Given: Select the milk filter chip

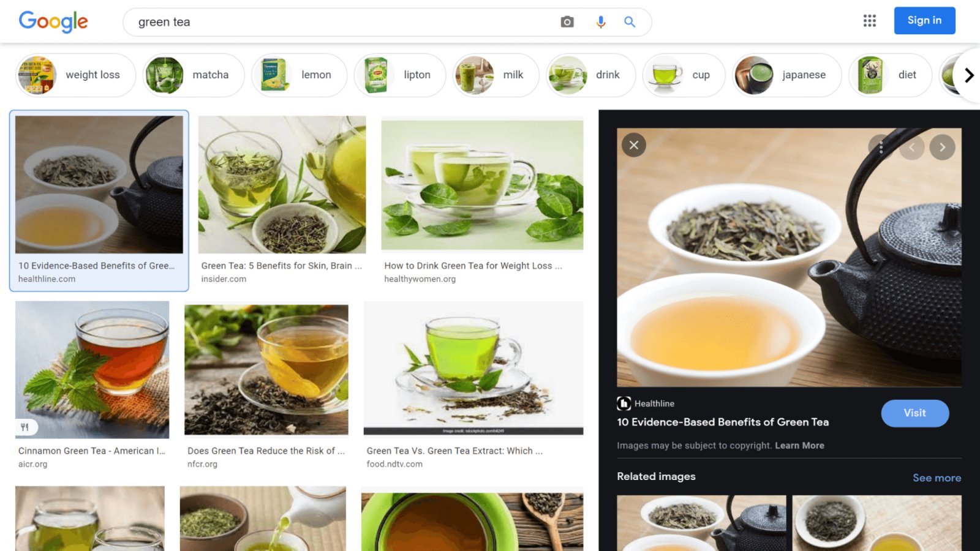Looking at the screenshot, I should [x=496, y=75].
